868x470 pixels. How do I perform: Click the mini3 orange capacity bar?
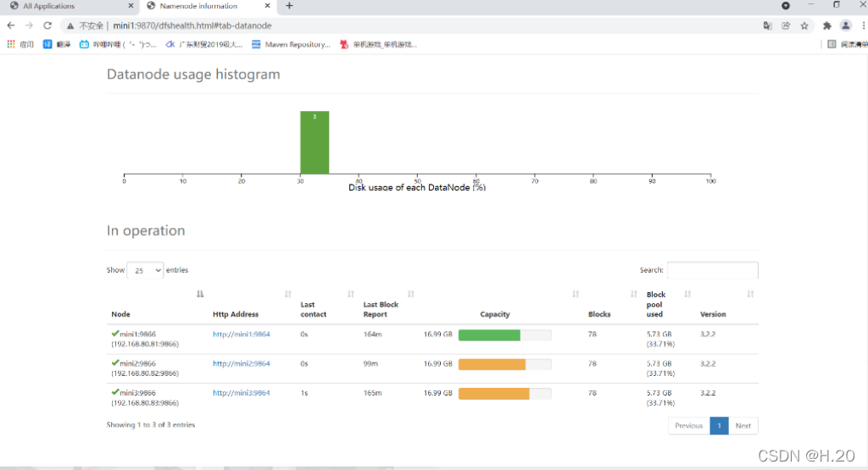[494, 393]
